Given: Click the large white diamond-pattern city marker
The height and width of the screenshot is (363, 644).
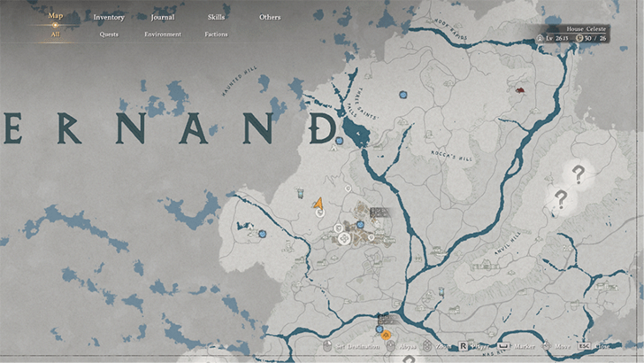Looking at the screenshot, I should point(344,237).
